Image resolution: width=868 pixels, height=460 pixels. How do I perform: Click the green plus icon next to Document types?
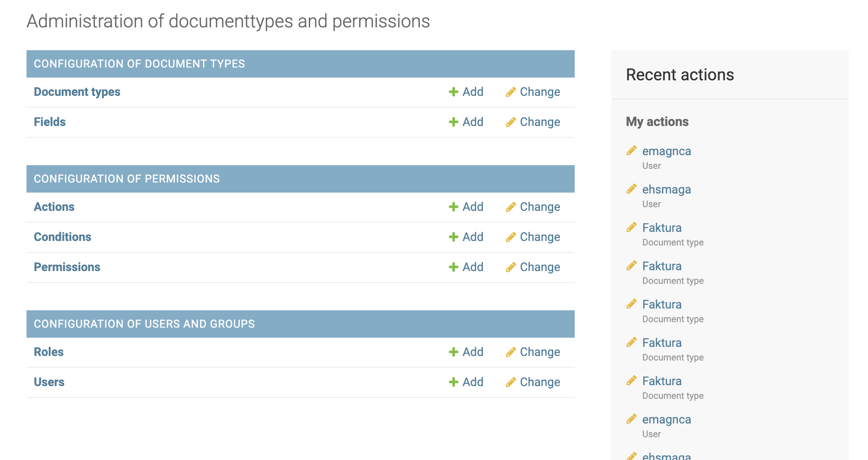pyautogui.click(x=453, y=92)
